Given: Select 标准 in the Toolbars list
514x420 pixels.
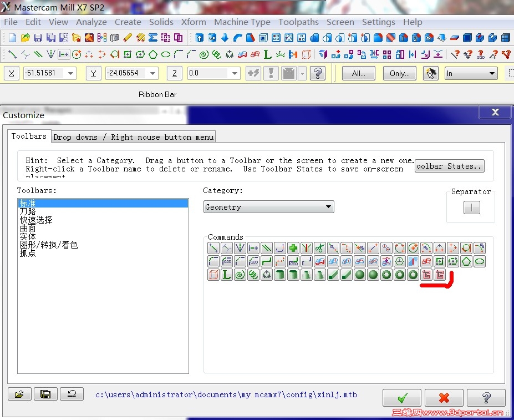Looking at the screenshot, I should (103, 203).
